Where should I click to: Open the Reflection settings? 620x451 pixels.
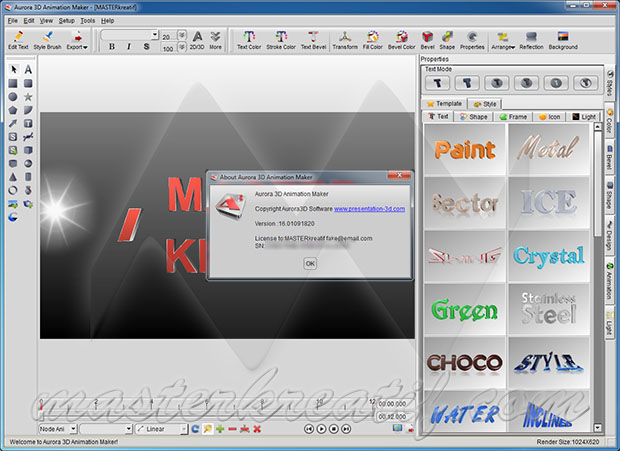tap(531, 40)
